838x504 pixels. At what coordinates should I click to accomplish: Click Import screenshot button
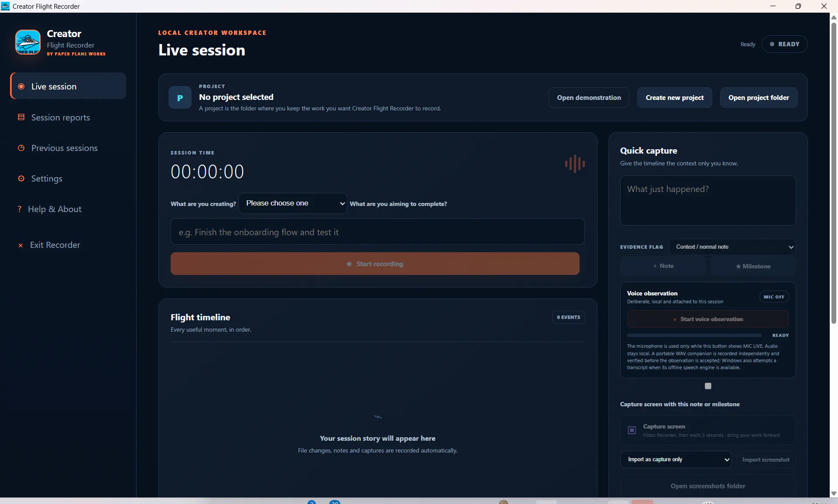pyautogui.click(x=766, y=459)
